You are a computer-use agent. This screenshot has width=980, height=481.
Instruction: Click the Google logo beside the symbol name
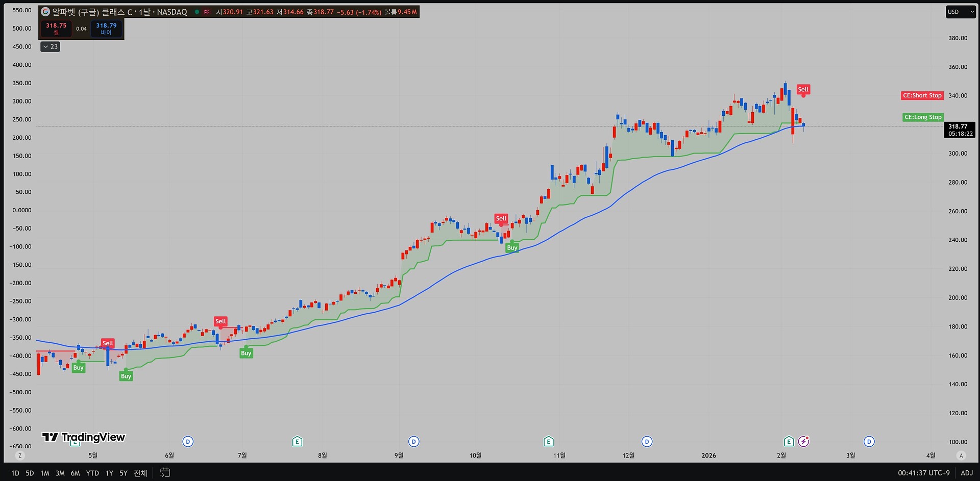tap(45, 12)
